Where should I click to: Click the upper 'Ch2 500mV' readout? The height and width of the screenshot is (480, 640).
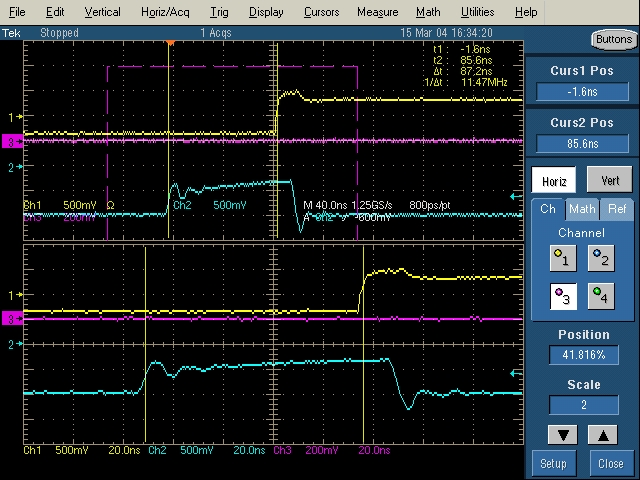point(209,205)
